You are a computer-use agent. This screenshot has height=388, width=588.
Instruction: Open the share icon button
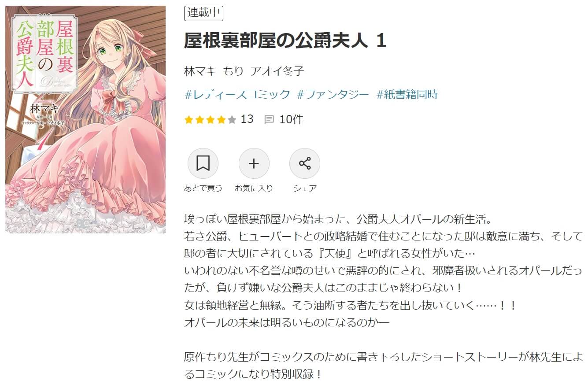[305, 164]
